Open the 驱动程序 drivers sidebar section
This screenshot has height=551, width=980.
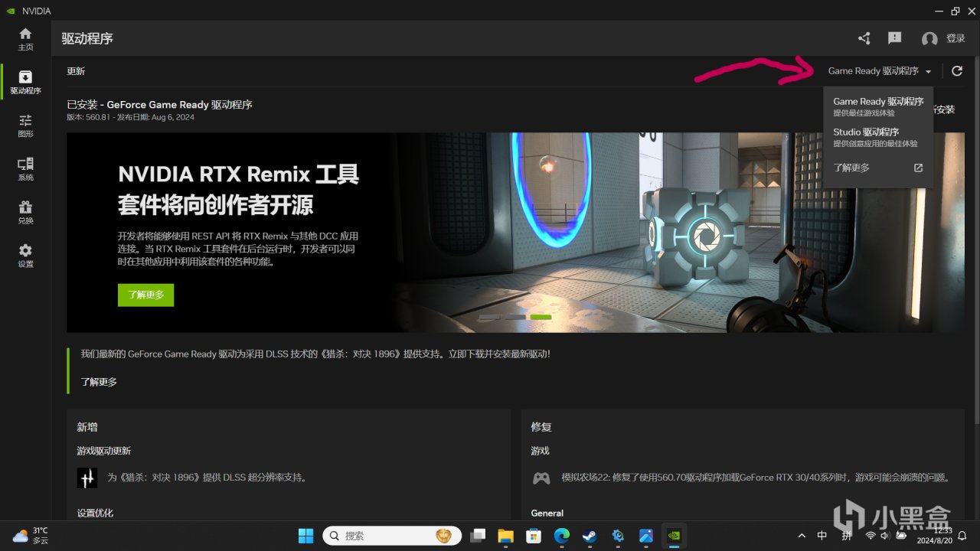25,83
